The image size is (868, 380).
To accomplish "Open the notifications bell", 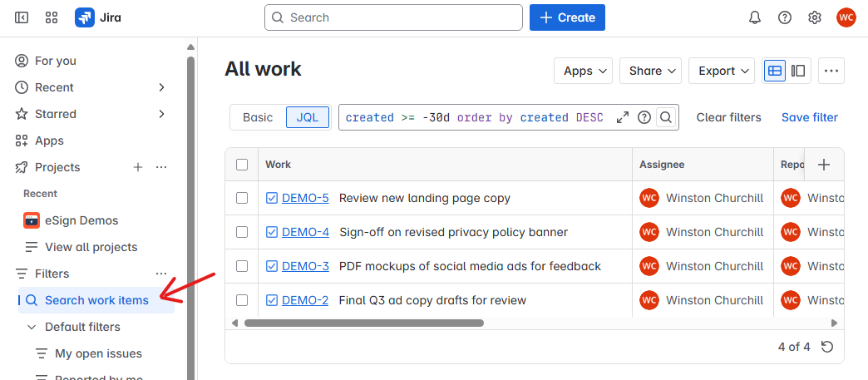I will 755,17.
